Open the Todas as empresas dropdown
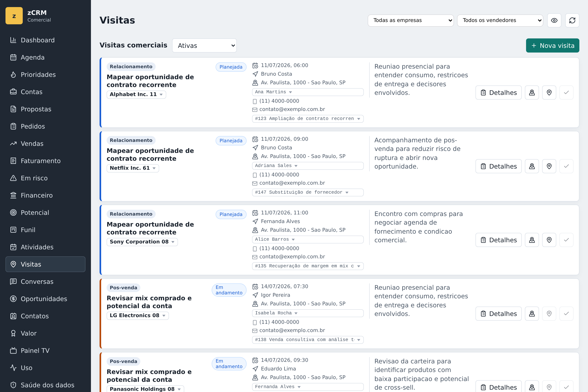Screen dimensions: 588x392 [x=410, y=20]
